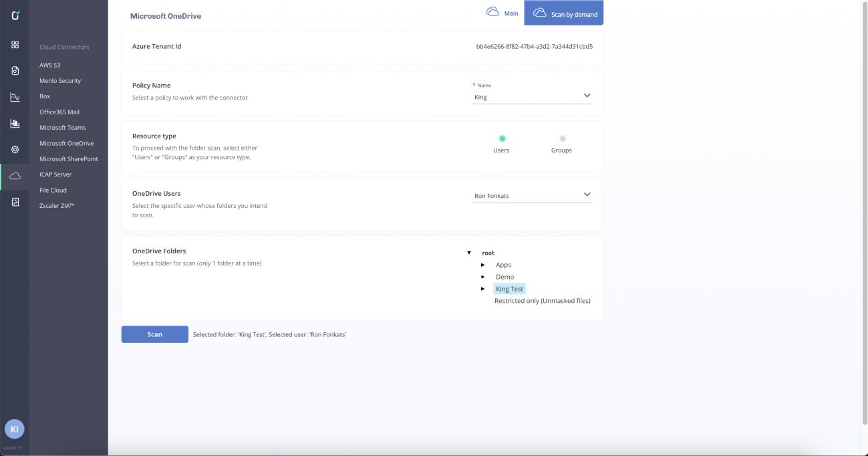Open Zscaler ZIA connector
868x456 pixels.
pyautogui.click(x=57, y=206)
